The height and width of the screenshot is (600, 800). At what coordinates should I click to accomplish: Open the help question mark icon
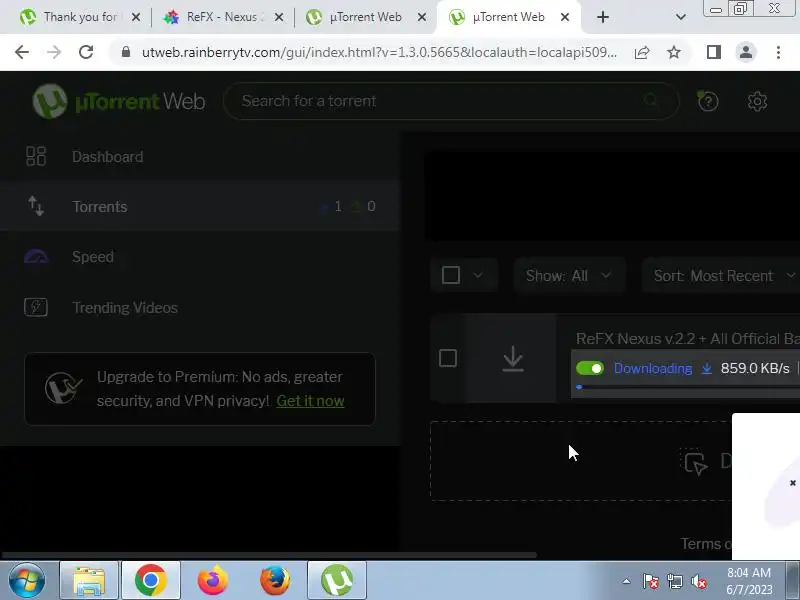tap(708, 101)
